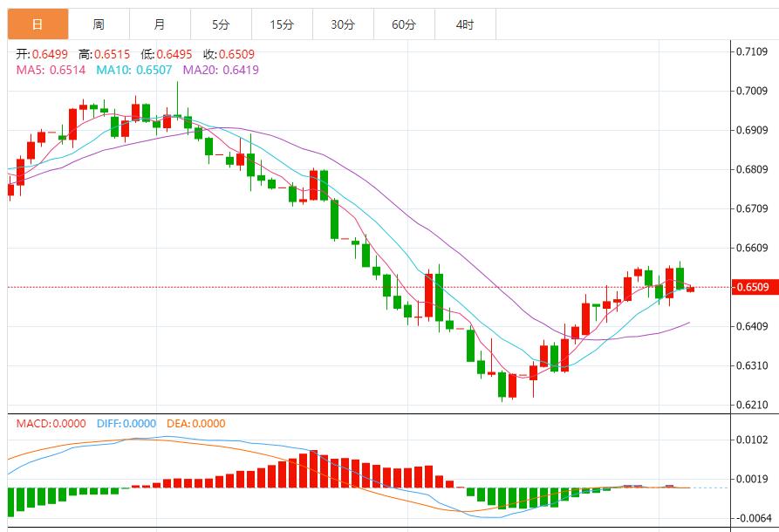Select the 日 daily chart tab
This screenshot has width=779, height=532.
point(38,24)
